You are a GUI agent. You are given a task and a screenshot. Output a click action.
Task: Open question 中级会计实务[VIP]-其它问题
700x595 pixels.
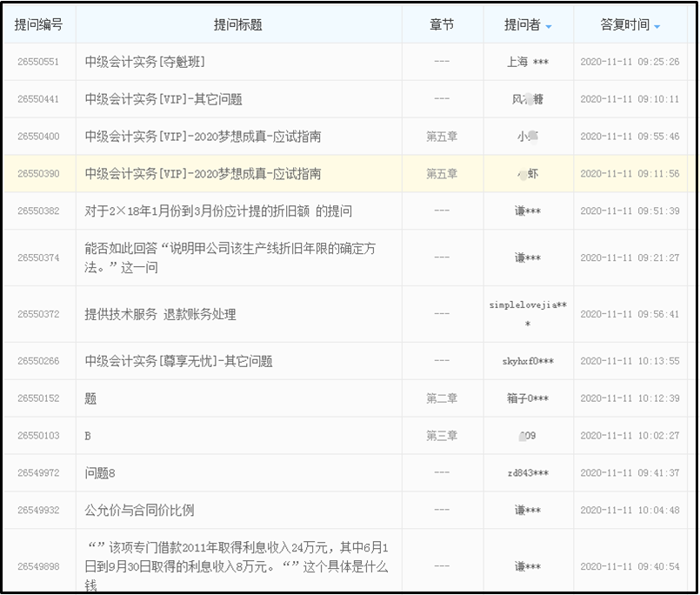click(163, 98)
